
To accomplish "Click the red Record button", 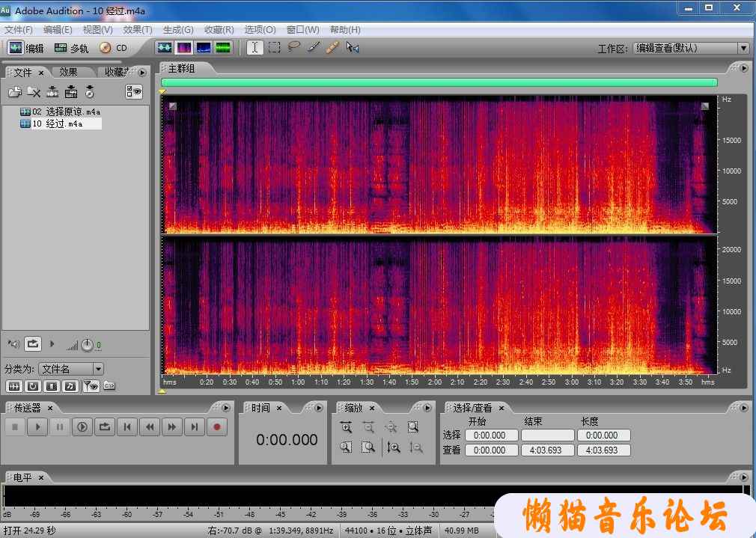I will click(x=217, y=427).
